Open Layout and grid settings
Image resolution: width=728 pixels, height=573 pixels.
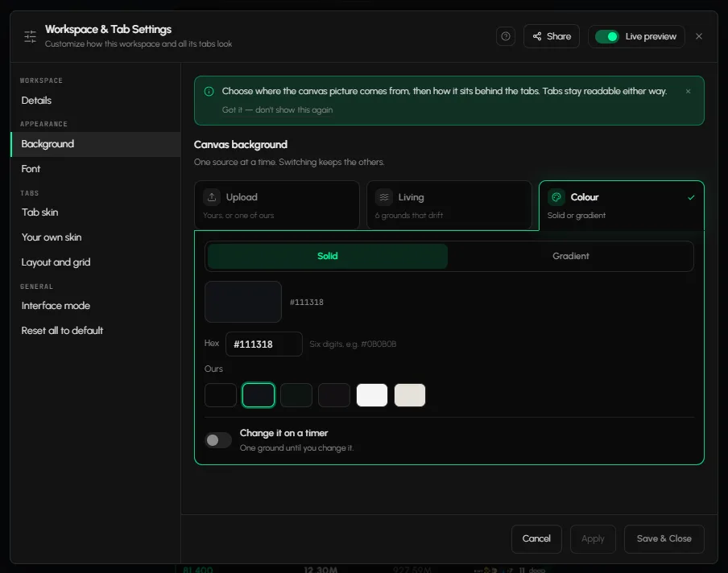[95, 262]
